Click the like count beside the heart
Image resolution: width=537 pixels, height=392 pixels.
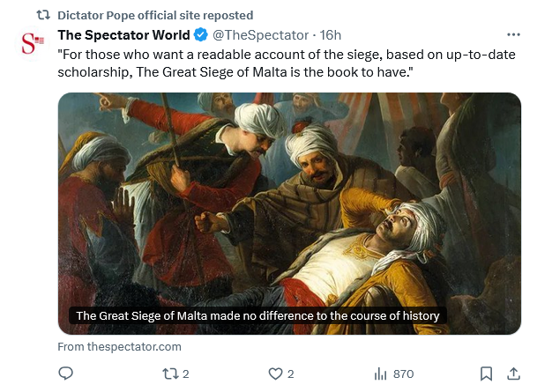[x=291, y=374]
